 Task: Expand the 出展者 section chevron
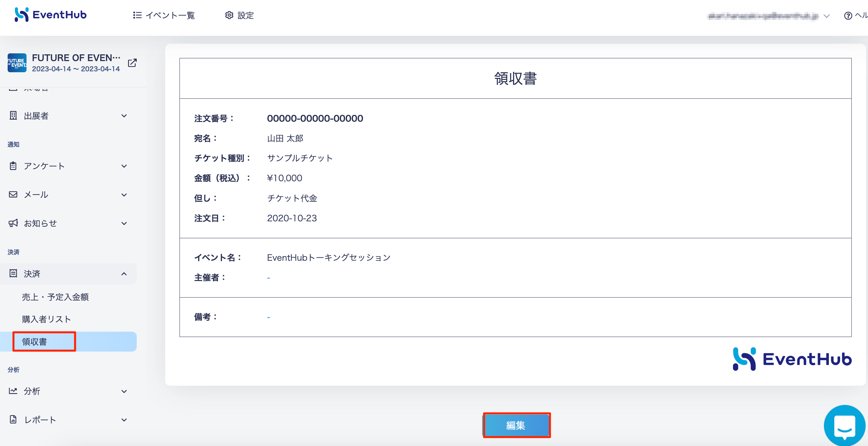point(124,116)
